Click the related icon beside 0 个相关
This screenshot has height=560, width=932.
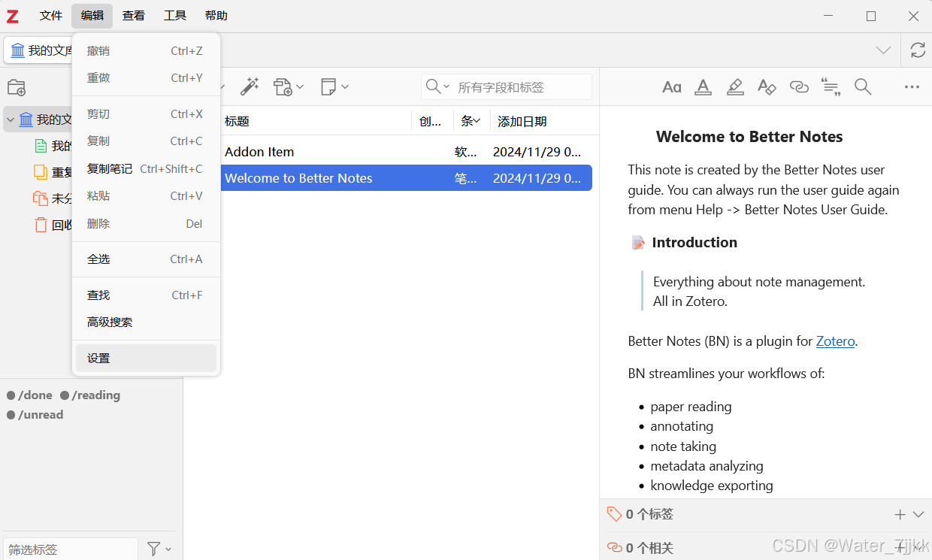coord(614,547)
